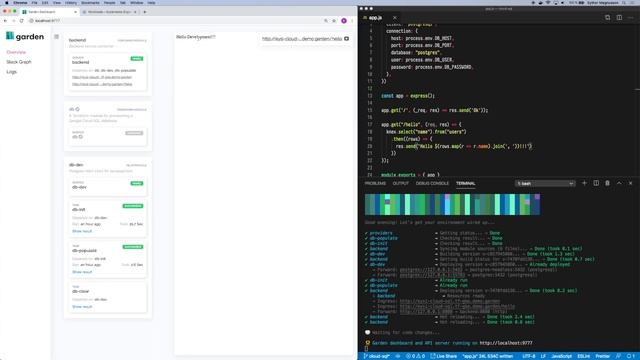640x360 pixels.
Task: Click the db-init succeeded badge
Action: 133,206
